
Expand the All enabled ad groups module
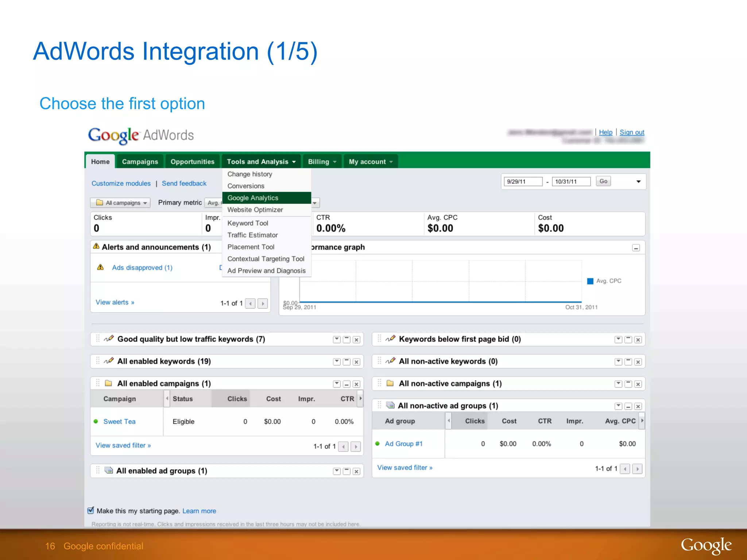click(347, 471)
